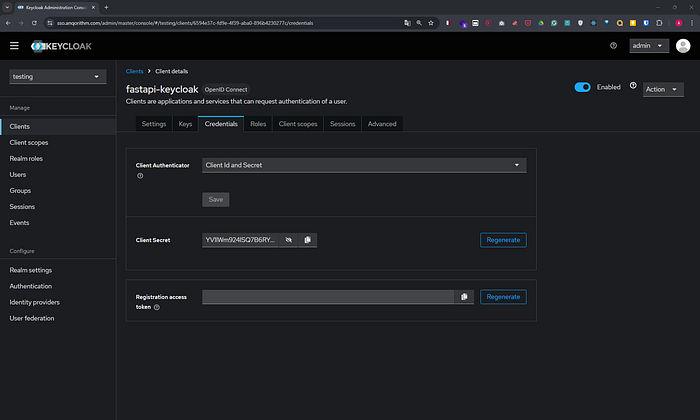
Task: View site information icon in address bar
Action: [x=50, y=23]
